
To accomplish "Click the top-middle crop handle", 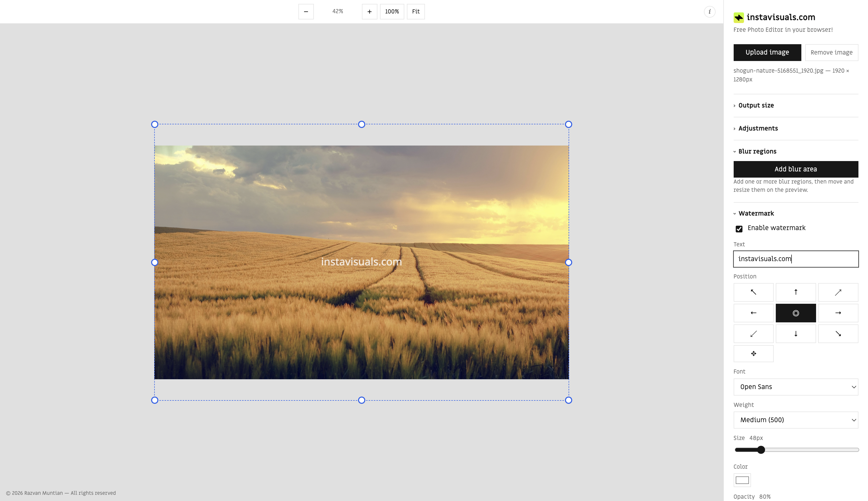I will click(x=362, y=124).
